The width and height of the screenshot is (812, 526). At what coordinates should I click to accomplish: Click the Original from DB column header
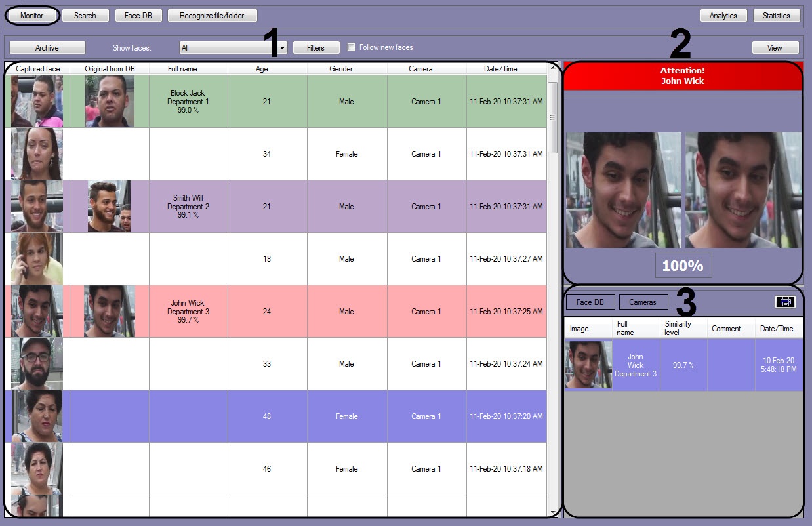(x=110, y=69)
